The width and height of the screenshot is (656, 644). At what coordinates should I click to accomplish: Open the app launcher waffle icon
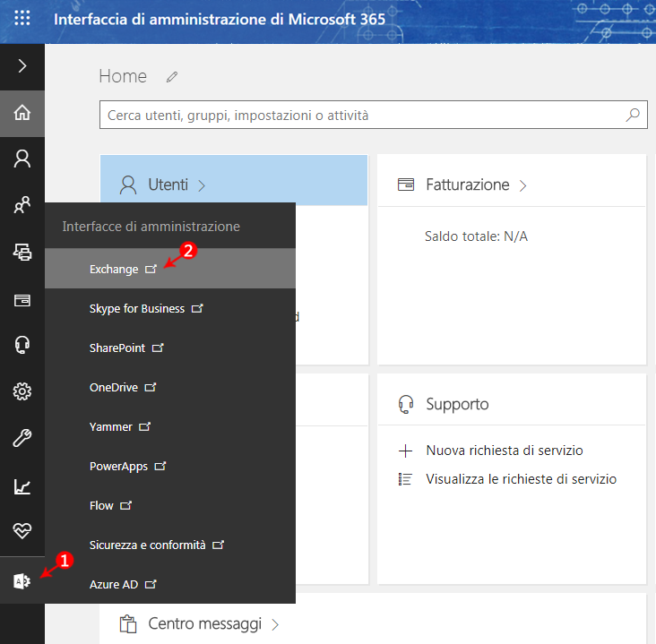click(x=22, y=18)
